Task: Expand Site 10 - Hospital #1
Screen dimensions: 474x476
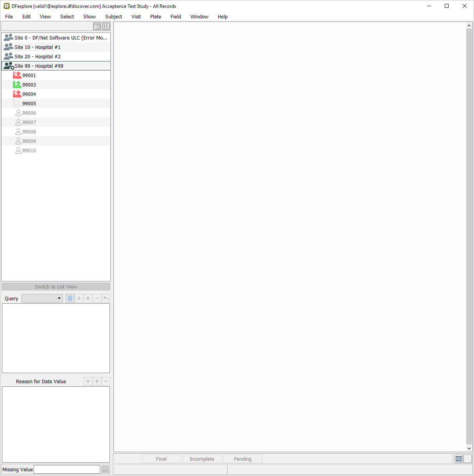Action: point(9,47)
